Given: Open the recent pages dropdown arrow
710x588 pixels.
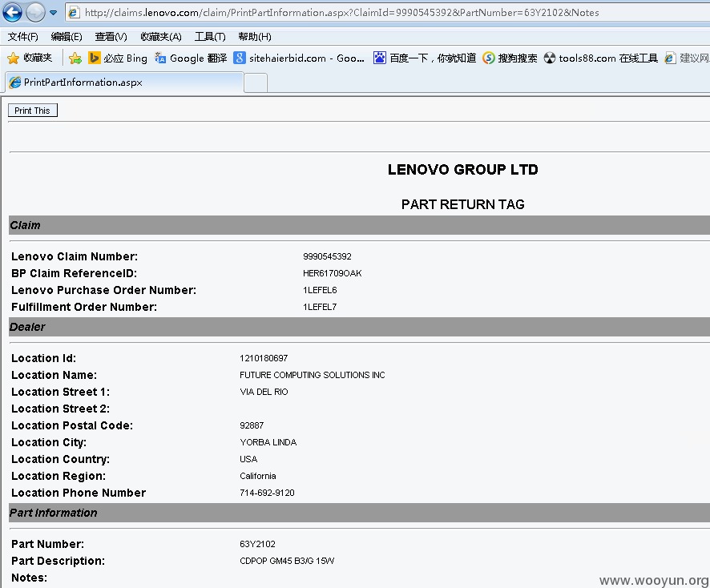Looking at the screenshot, I should pos(54,13).
